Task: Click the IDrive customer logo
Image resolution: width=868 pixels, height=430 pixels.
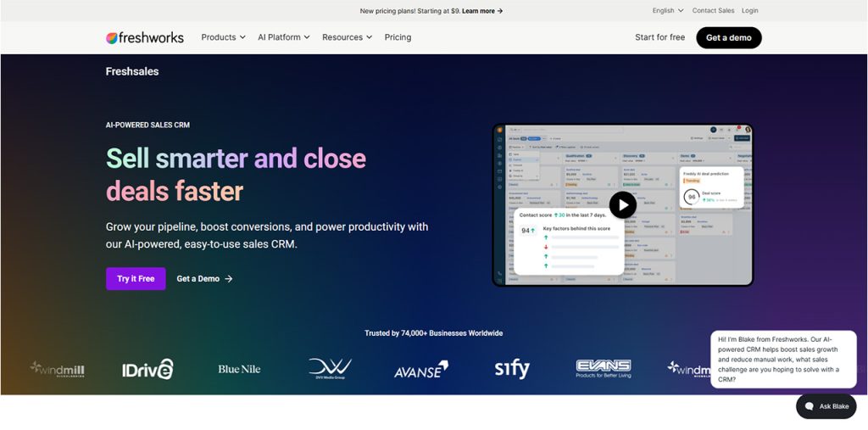Action: point(147,369)
